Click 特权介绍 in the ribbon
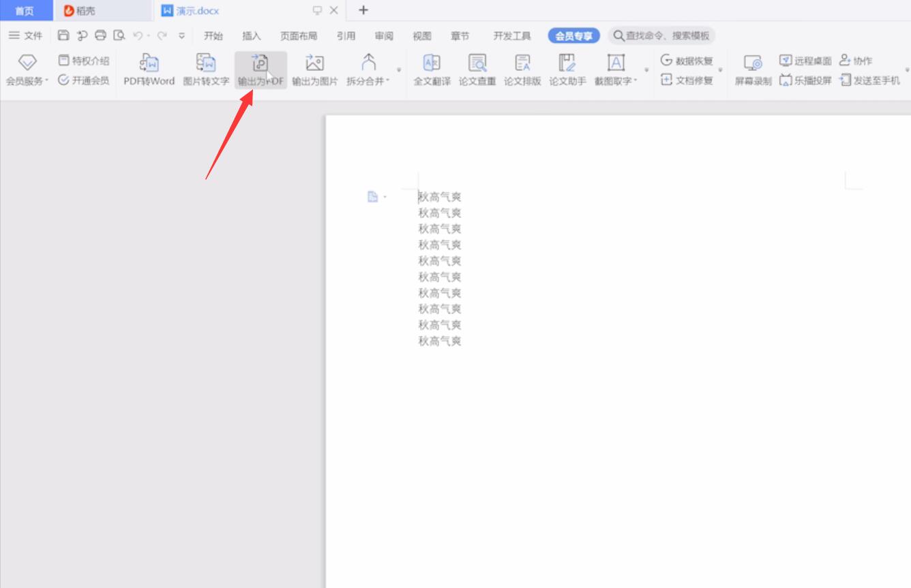Viewport: 911px width, 588px height. [x=84, y=61]
